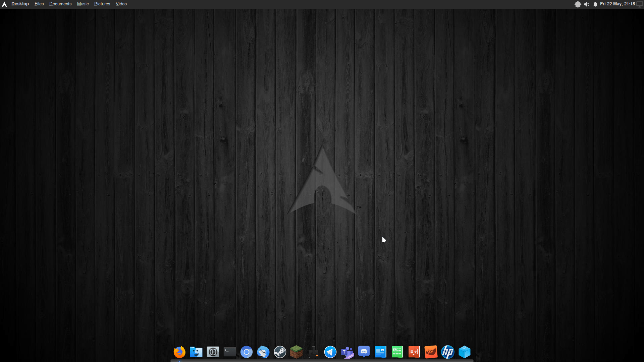Open notifications bell in top panel

595,4
